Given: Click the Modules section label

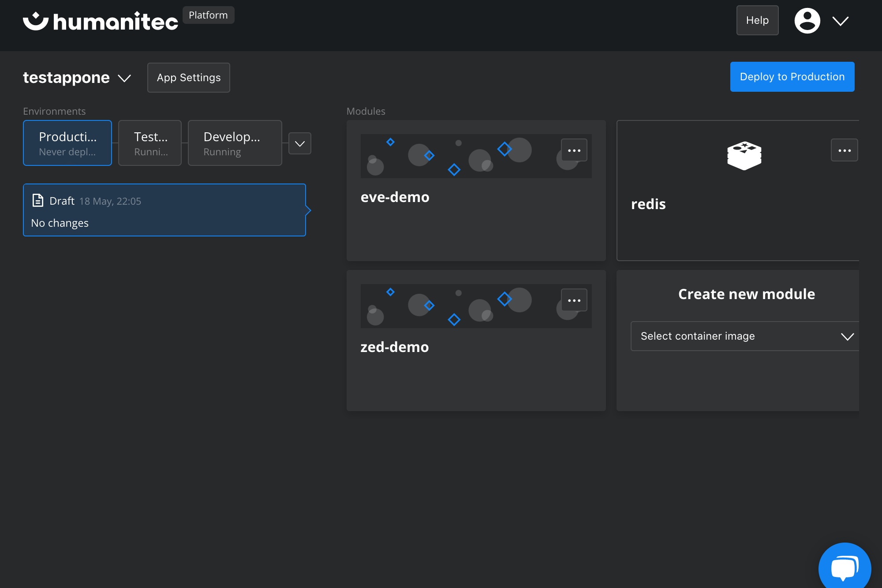Looking at the screenshot, I should [x=366, y=111].
